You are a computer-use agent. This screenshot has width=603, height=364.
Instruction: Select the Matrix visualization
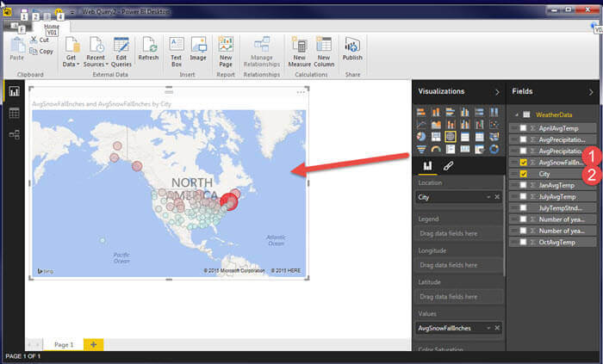tap(480, 137)
